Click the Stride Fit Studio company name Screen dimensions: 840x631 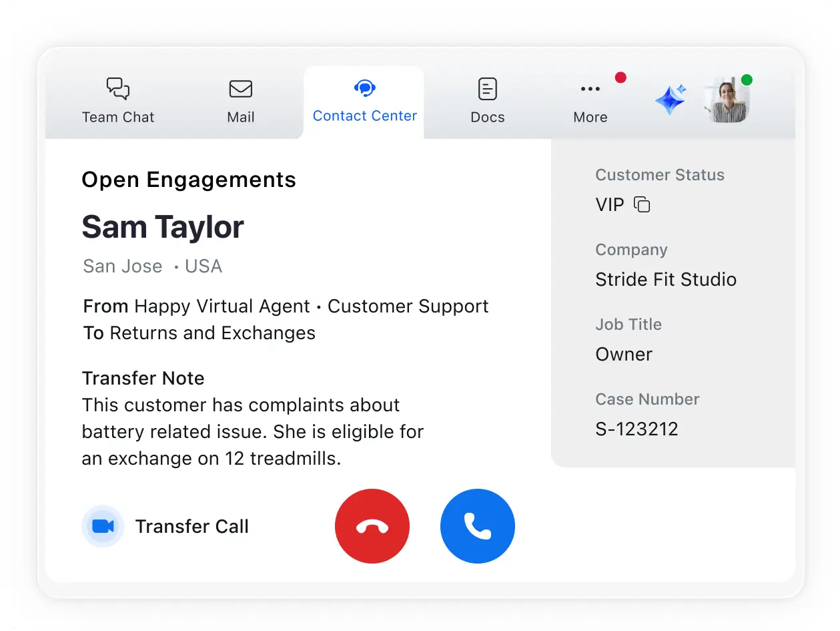pyautogui.click(x=666, y=279)
